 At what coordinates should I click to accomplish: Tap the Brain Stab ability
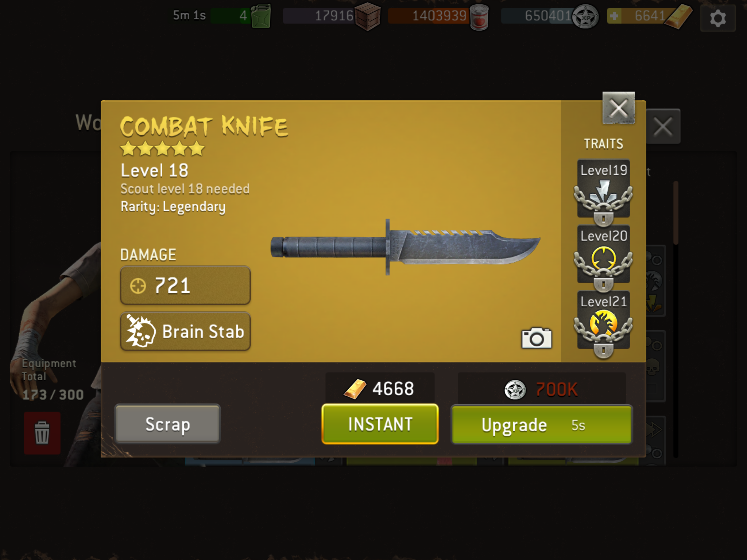click(185, 331)
